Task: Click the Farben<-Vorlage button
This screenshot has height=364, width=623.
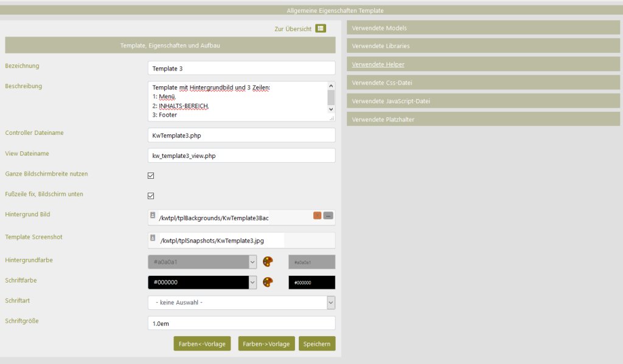Action: click(x=202, y=344)
